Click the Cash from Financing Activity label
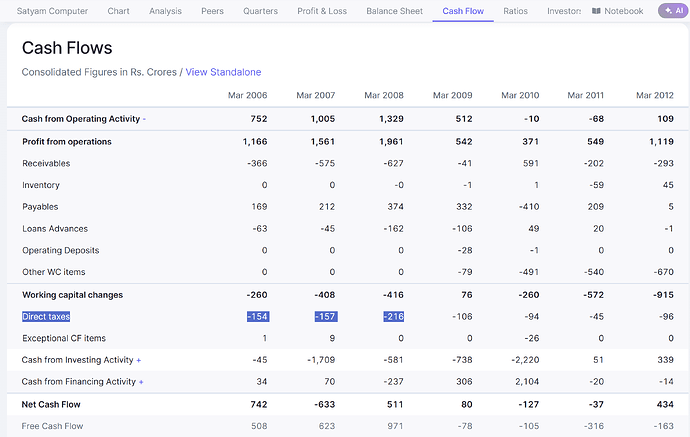This screenshot has height=437, width=690. [79, 382]
